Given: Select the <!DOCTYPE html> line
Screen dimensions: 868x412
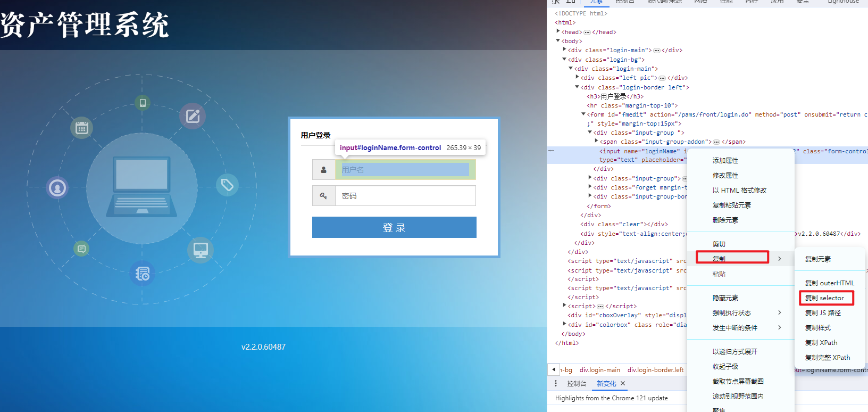Looking at the screenshot, I should click(581, 13).
